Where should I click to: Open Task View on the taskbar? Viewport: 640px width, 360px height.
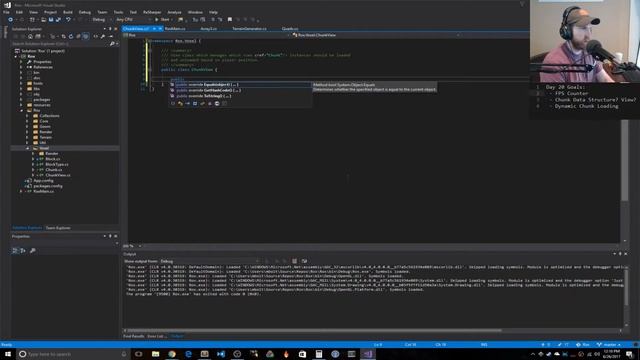[139, 354]
